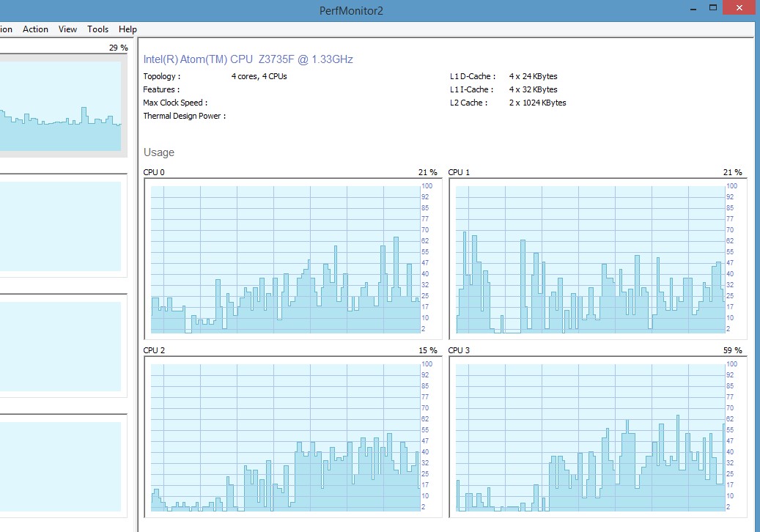Click the '4 cores, 4 CPUs' value
The image size is (760, 532).
click(259, 76)
